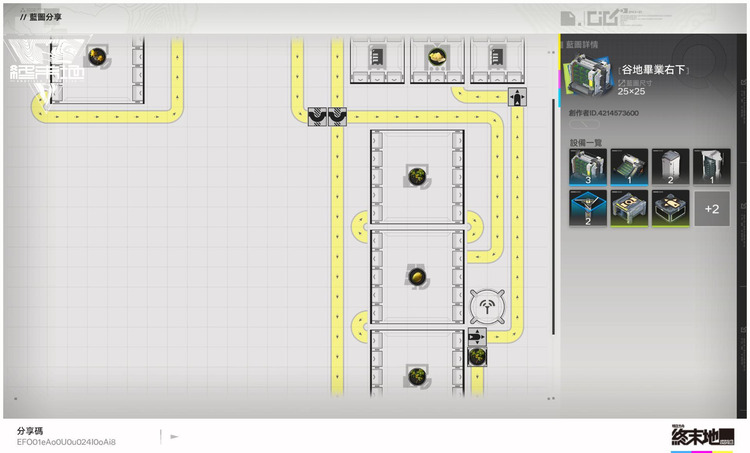
Task: Click the arrow icon next to the share code
Action: click(x=174, y=436)
